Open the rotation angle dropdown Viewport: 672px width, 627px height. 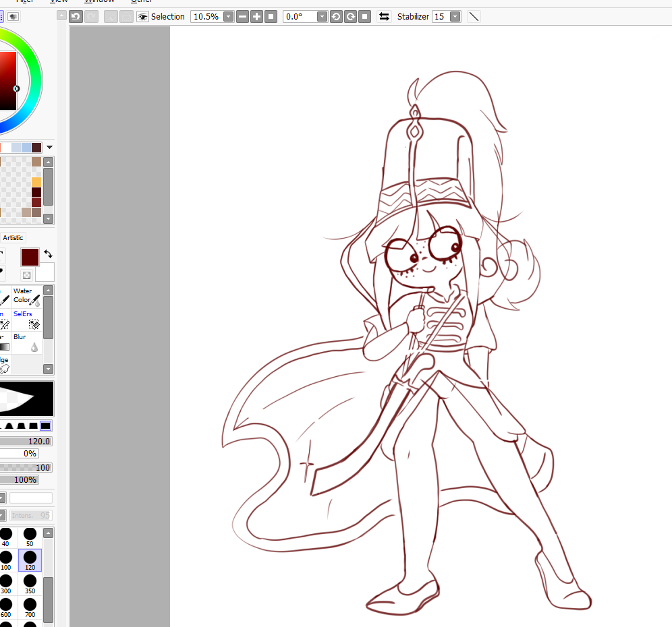[x=322, y=16]
